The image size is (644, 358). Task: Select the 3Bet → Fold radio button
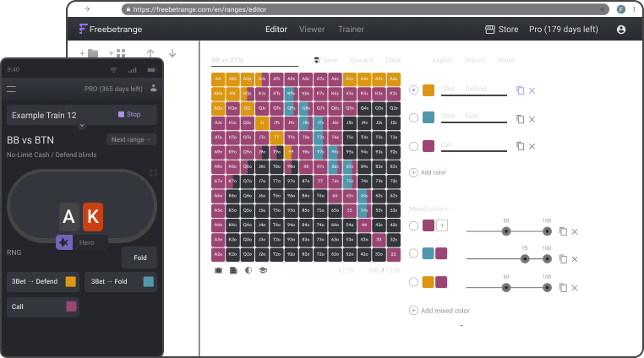coord(413,118)
